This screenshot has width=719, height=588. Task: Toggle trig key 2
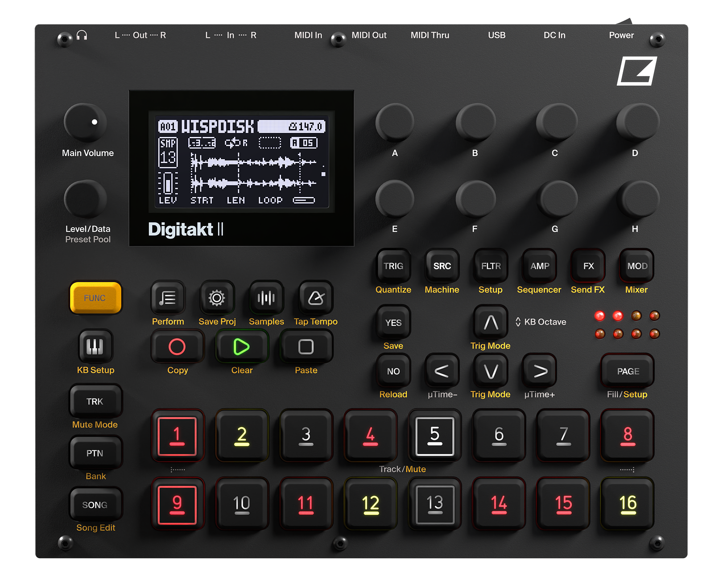point(242,435)
